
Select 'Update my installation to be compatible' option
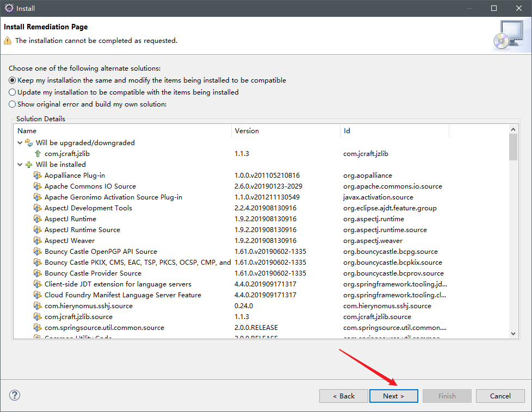point(124,92)
